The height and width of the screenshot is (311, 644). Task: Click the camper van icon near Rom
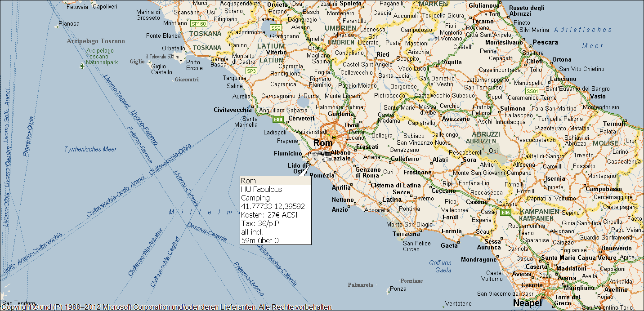point(321,156)
